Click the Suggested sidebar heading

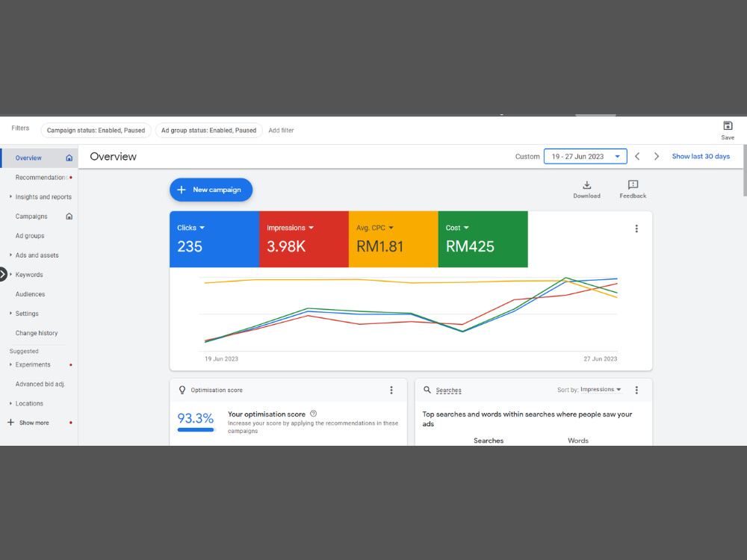pos(24,352)
